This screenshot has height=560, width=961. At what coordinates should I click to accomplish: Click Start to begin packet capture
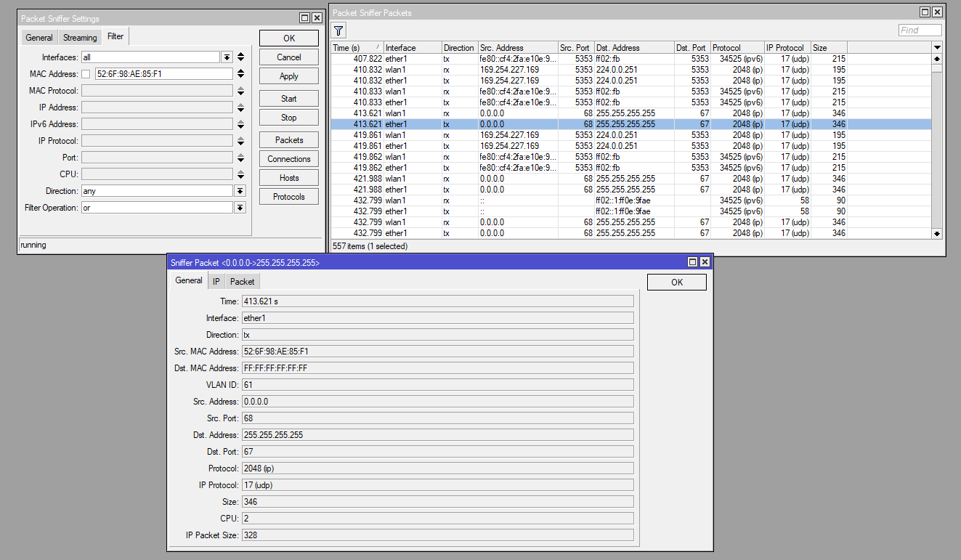tap(288, 98)
